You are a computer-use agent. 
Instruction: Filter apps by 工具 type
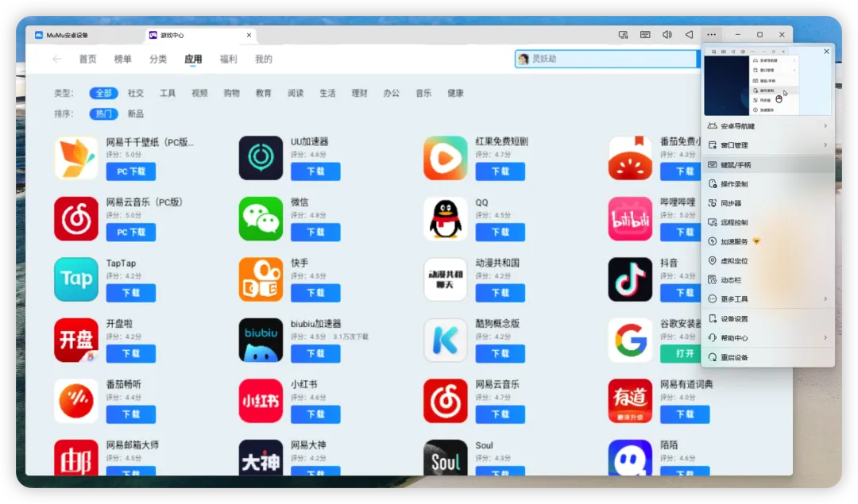[168, 93]
